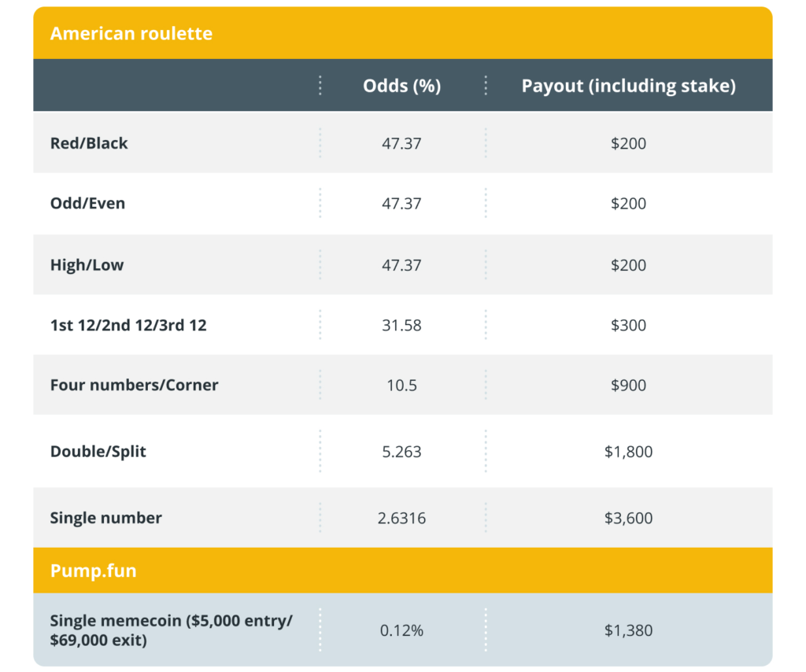Select the Single number row label
This screenshot has width=806, height=672.
click(105, 518)
